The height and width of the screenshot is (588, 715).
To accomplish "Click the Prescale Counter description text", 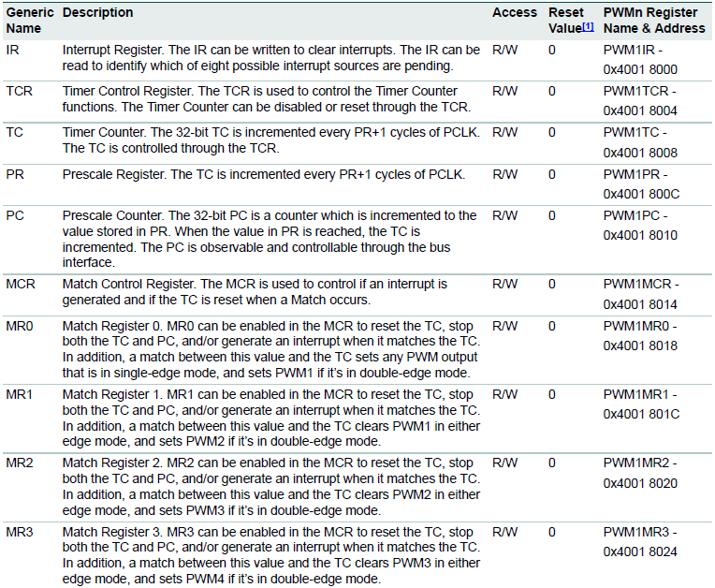I will pyautogui.click(x=270, y=239).
